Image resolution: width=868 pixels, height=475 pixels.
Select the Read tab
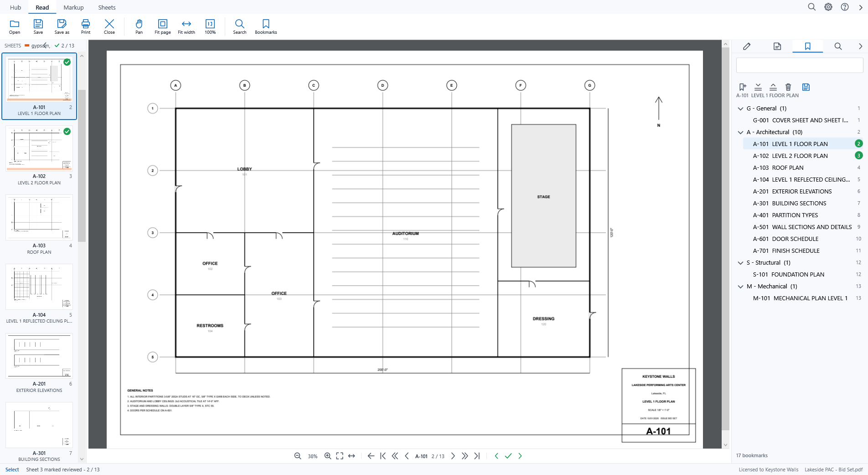pos(42,7)
